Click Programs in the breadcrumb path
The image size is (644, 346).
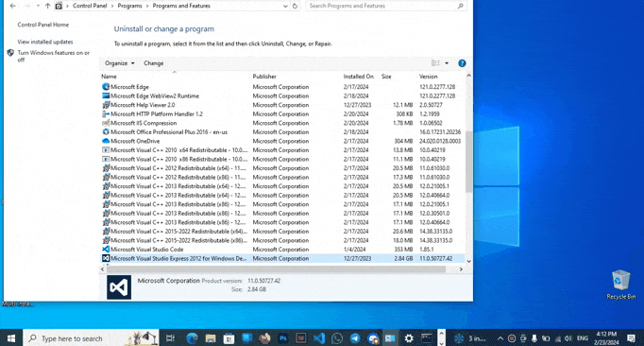tap(129, 6)
